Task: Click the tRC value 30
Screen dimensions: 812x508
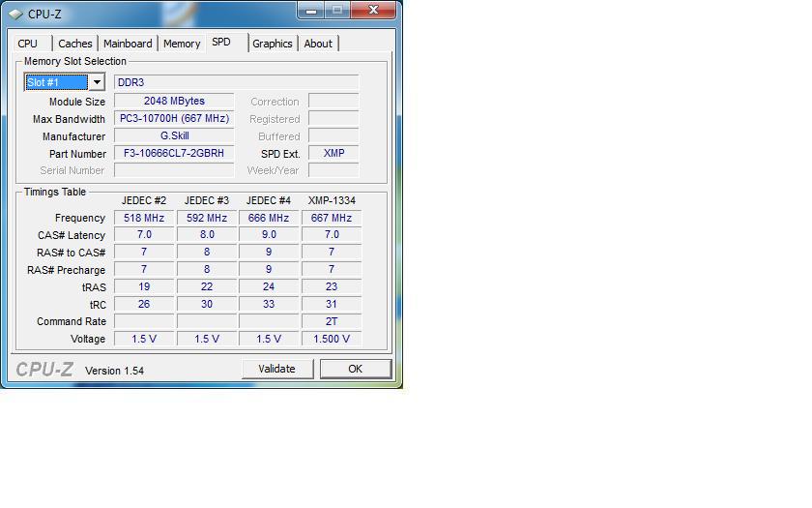Action: (207, 304)
